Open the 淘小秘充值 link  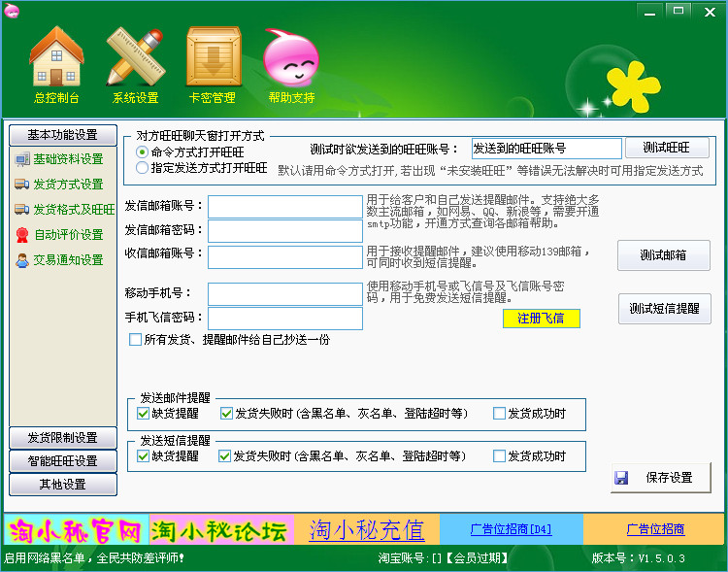pos(367,530)
